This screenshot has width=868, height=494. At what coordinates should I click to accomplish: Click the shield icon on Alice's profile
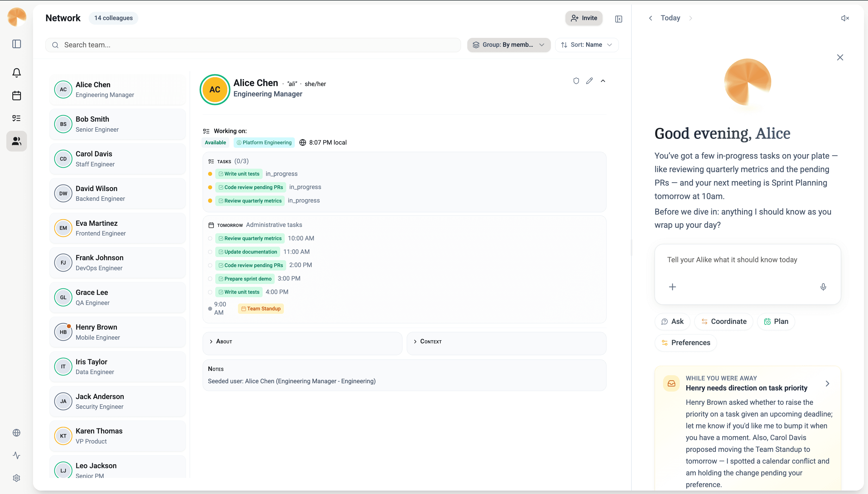(576, 81)
